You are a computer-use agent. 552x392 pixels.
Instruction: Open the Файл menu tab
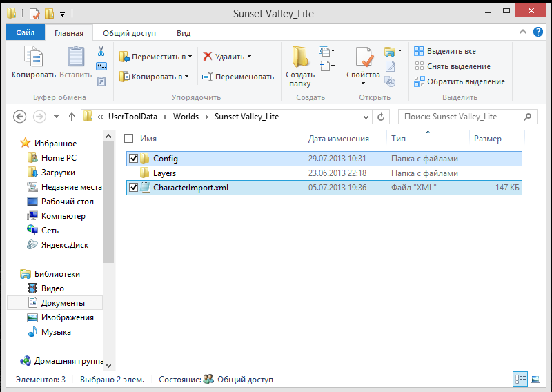click(x=26, y=32)
